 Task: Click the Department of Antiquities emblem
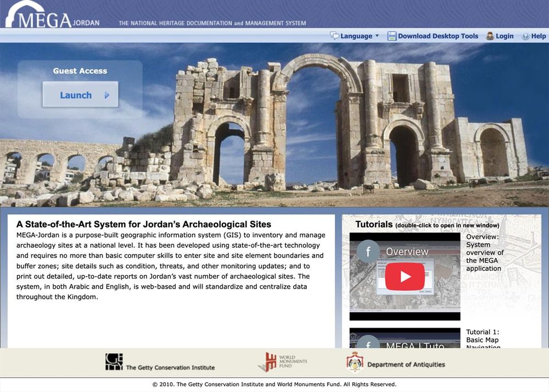(x=355, y=362)
